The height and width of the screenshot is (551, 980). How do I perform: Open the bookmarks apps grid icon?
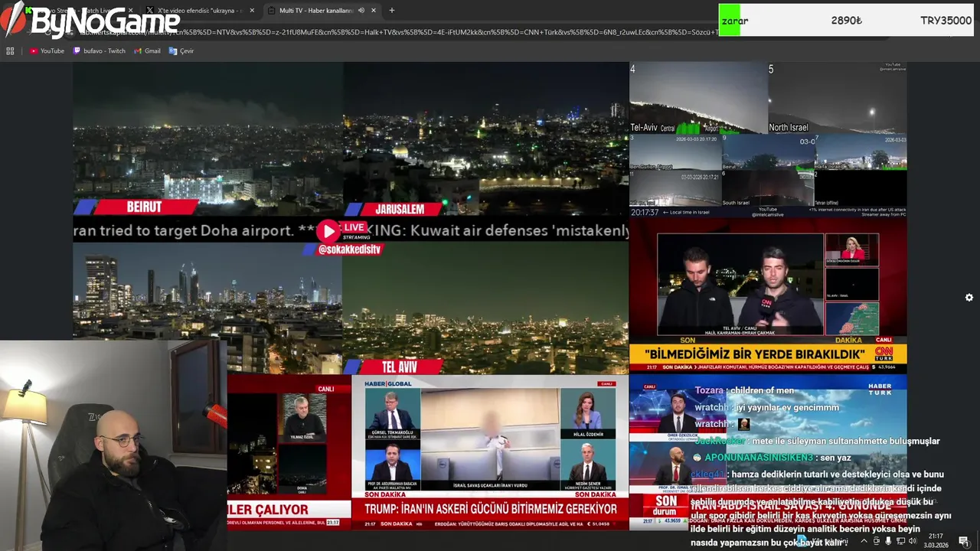coord(10,51)
